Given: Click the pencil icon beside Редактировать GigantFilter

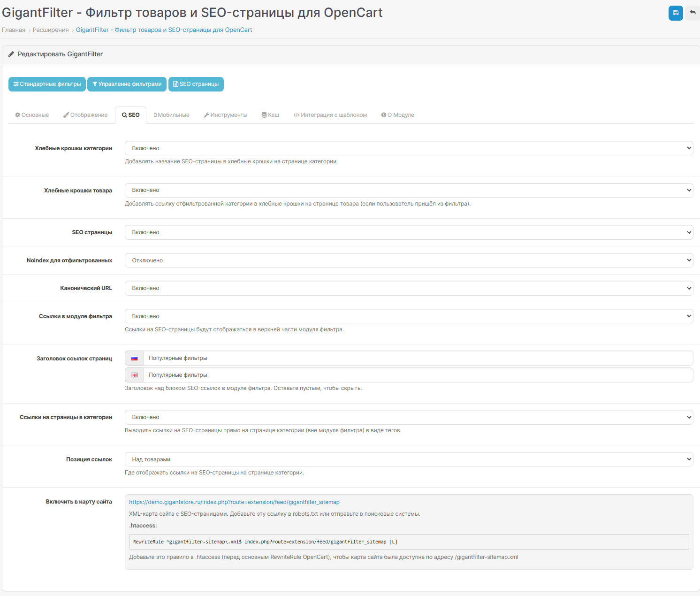Looking at the screenshot, I should [11, 54].
